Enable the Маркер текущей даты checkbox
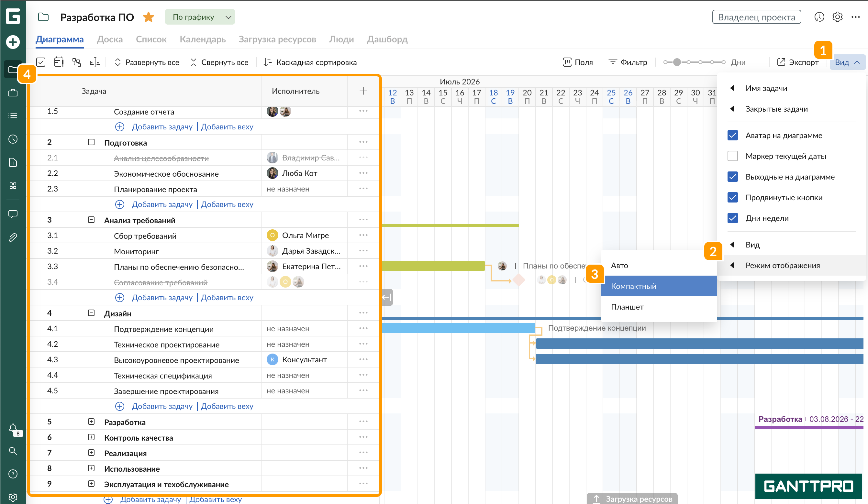The height and width of the screenshot is (504, 868). click(732, 156)
